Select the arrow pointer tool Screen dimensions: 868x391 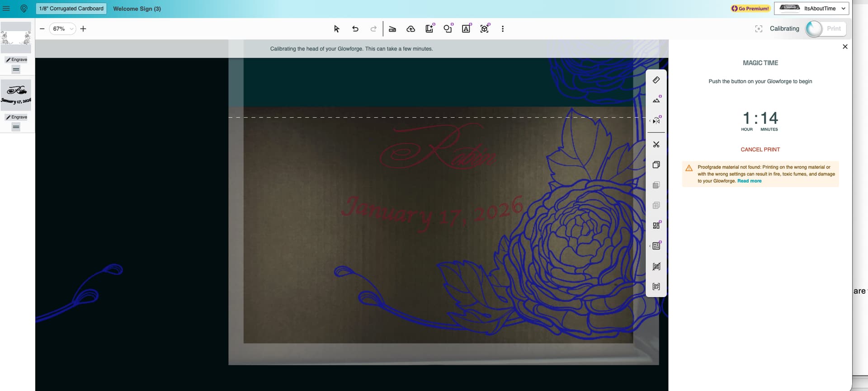336,29
